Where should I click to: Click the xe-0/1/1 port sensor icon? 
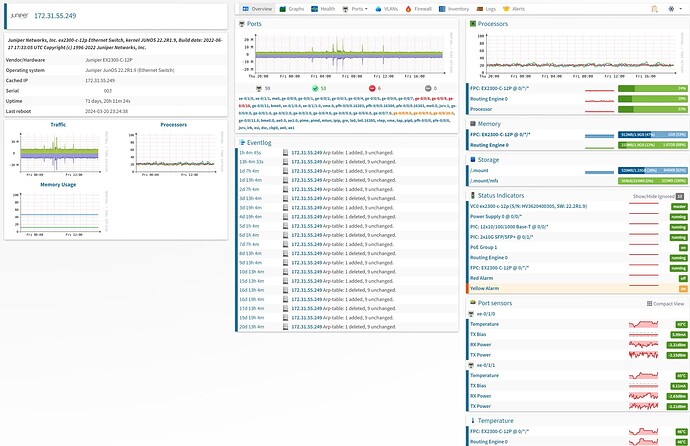click(471, 365)
